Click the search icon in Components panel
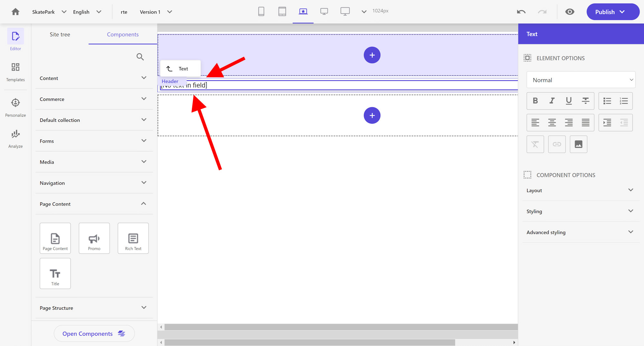The width and height of the screenshot is (644, 346). [x=140, y=57]
